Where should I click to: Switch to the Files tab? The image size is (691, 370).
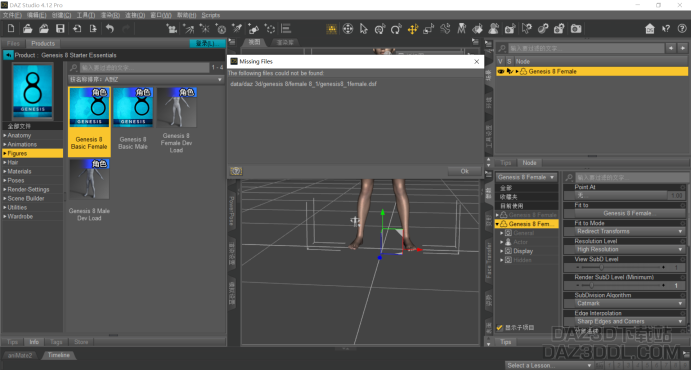tap(13, 44)
